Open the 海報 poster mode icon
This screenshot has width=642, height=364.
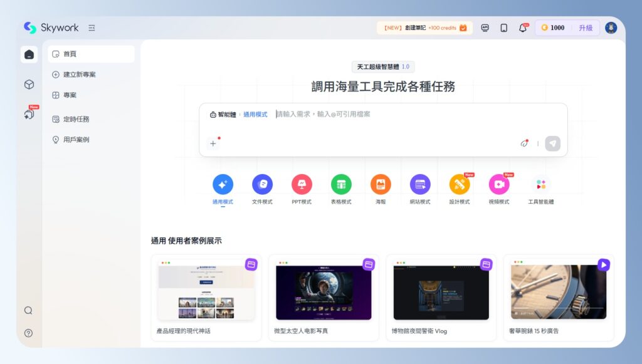click(x=381, y=184)
